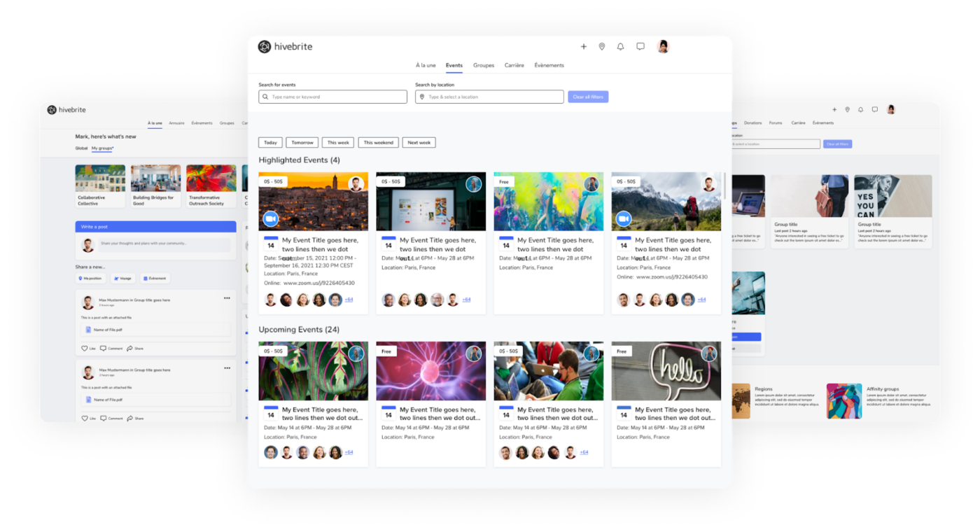Screen dimensions: 980x532
Task: Open the Annuaire tab in the left feed window
Action: (x=176, y=123)
